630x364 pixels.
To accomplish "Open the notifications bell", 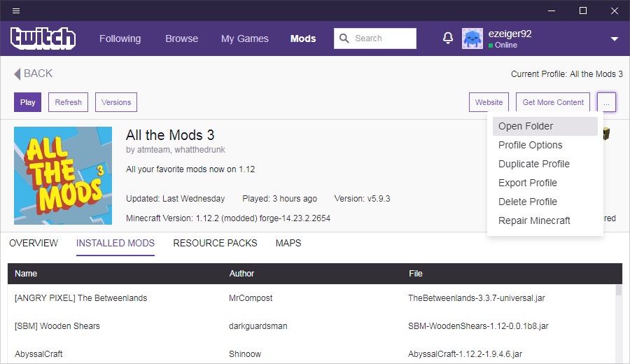I will click(447, 38).
